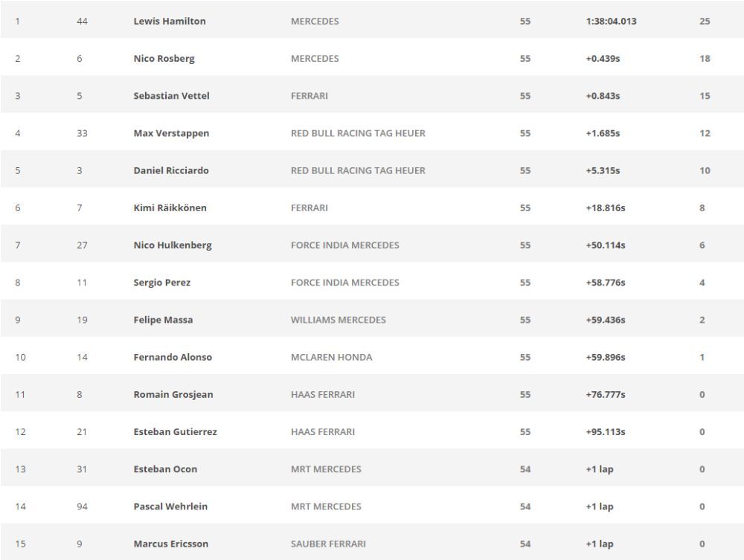
Task: Click the MCLAREN HONDA team name
Action: click(x=332, y=357)
